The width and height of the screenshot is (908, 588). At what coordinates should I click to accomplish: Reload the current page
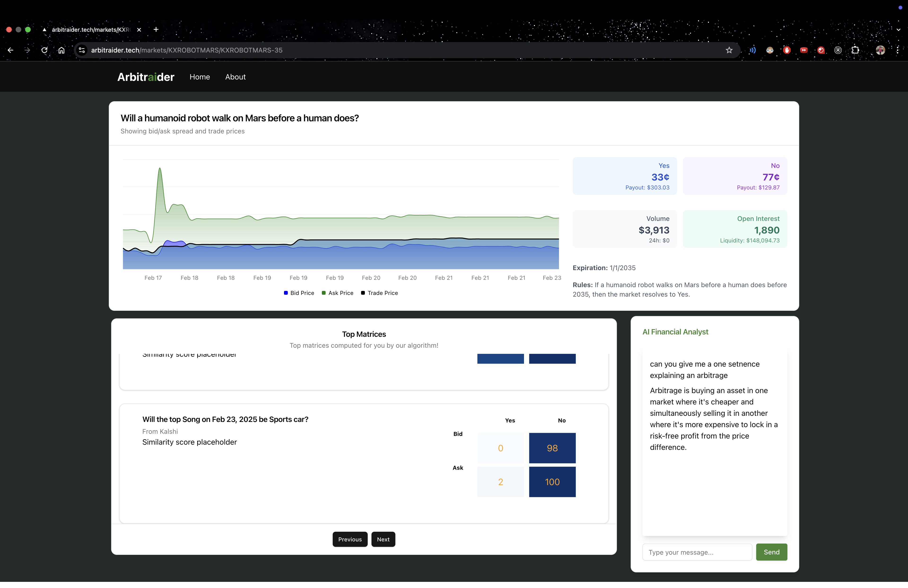(44, 50)
